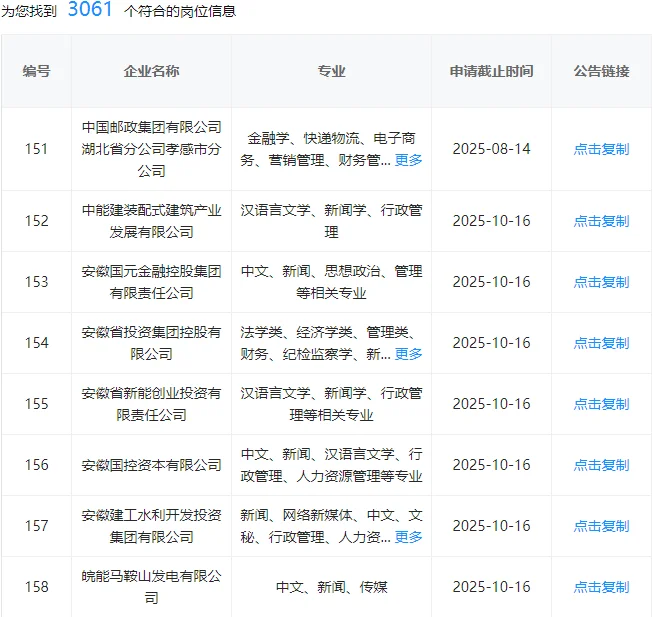Click company 安徽国元金融控股集团有限责任公司

pos(151,282)
